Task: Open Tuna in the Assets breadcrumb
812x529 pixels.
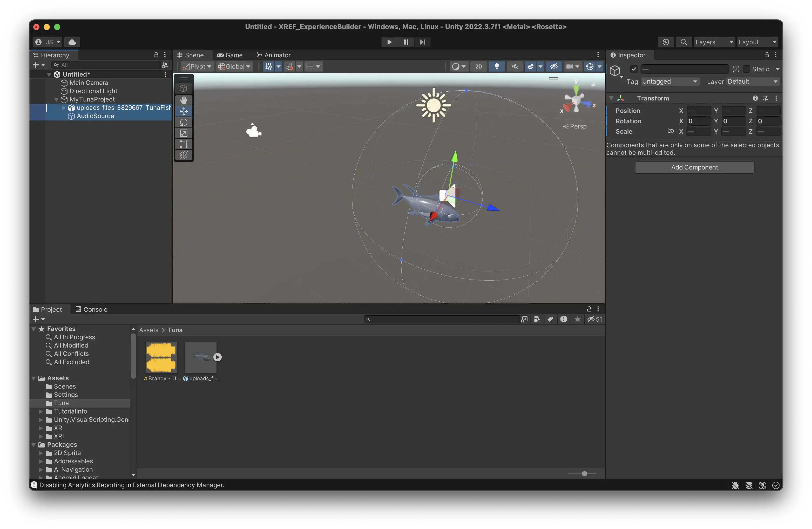Action: pos(175,330)
